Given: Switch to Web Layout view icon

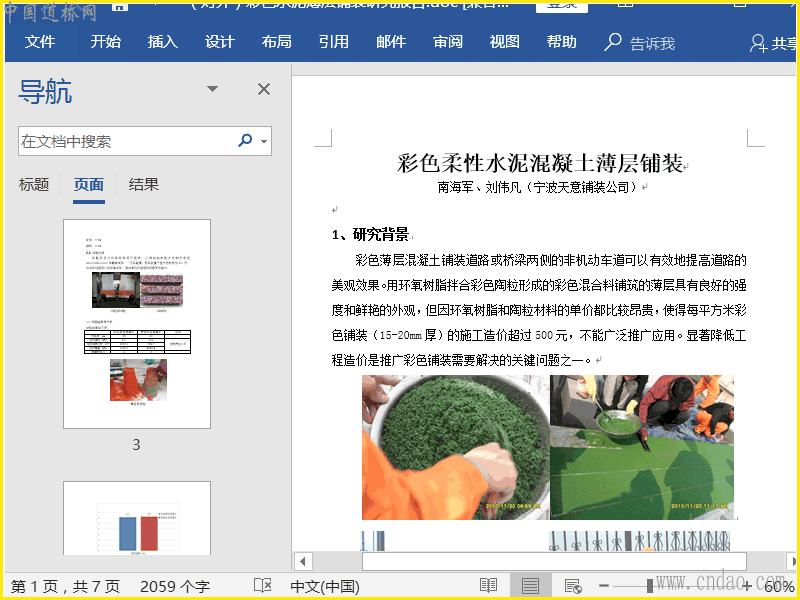Looking at the screenshot, I should [x=573, y=586].
